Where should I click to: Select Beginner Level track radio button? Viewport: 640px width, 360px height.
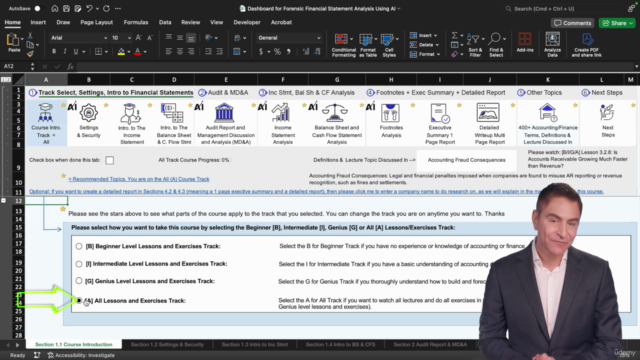click(79, 246)
